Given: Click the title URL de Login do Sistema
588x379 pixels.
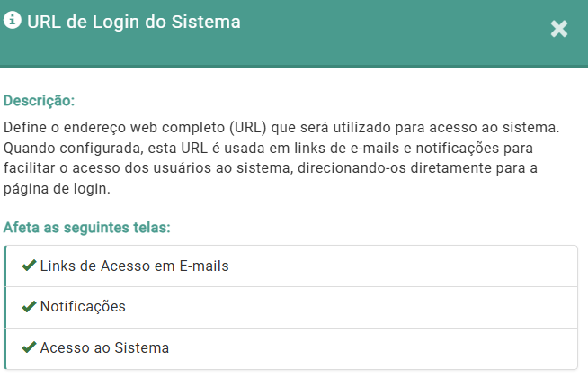Looking at the screenshot, I should (134, 23).
